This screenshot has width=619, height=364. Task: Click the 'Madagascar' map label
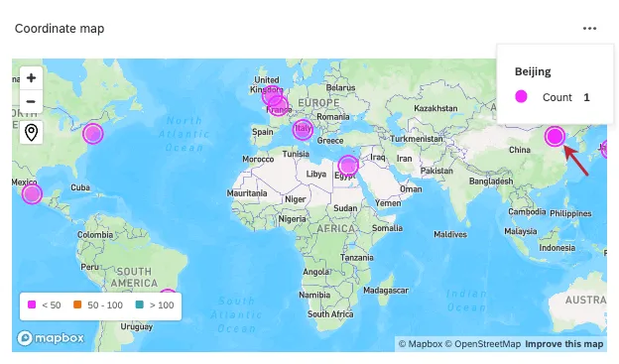coord(386,291)
